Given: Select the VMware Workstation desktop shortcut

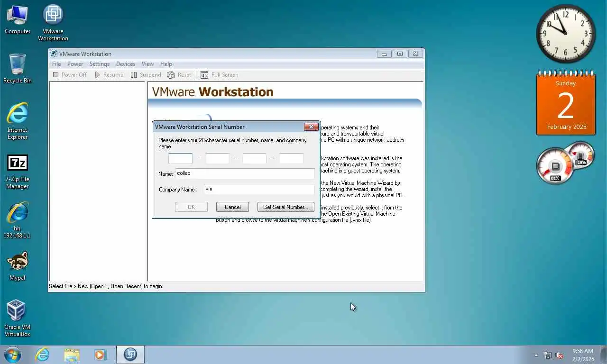Looking at the screenshot, I should tap(53, 23).
